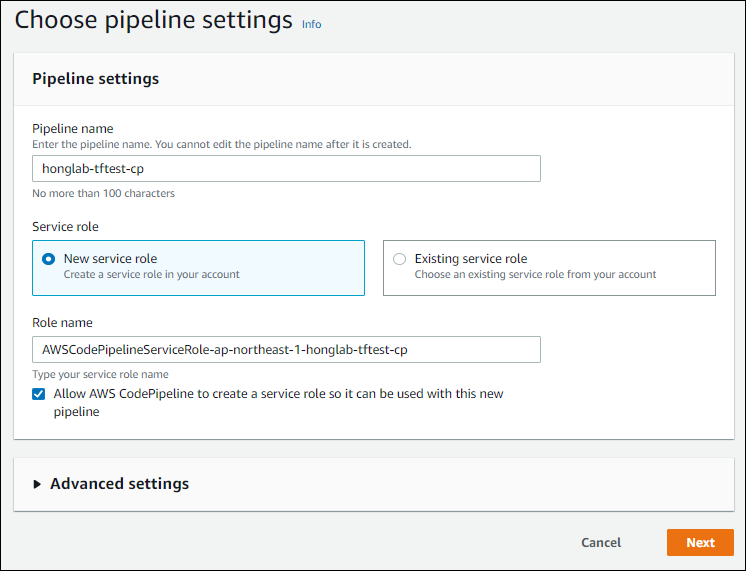This screenshot has height=571, width=746.
Task: Click the Advanced settings heading text
Action: (119, 484)
